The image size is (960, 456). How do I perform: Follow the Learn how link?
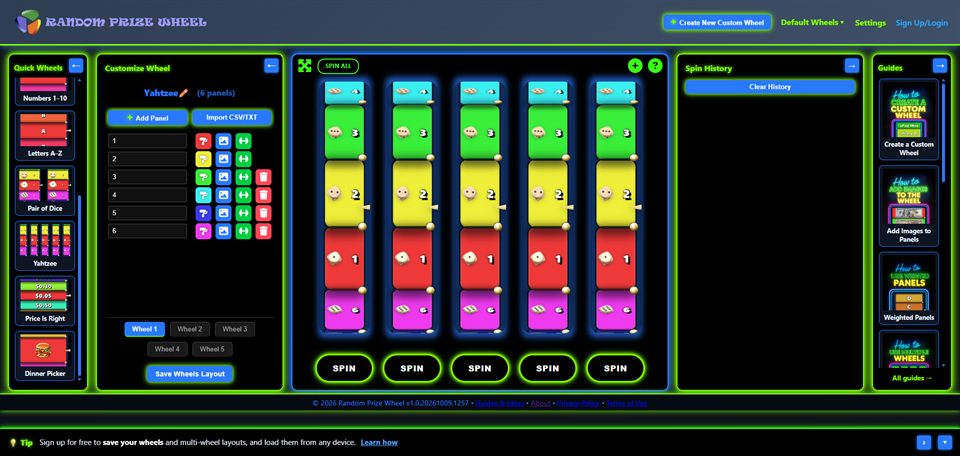(x=379, y=443)
